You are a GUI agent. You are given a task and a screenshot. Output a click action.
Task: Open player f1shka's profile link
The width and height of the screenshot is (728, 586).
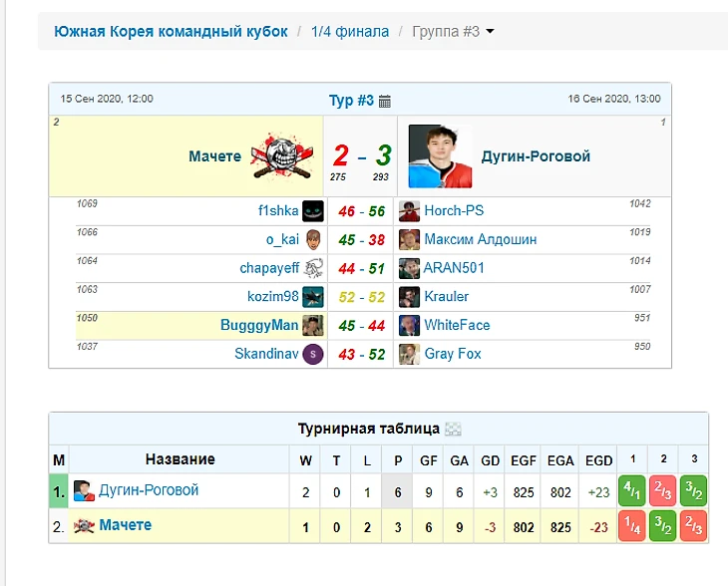tap(278, 210)
